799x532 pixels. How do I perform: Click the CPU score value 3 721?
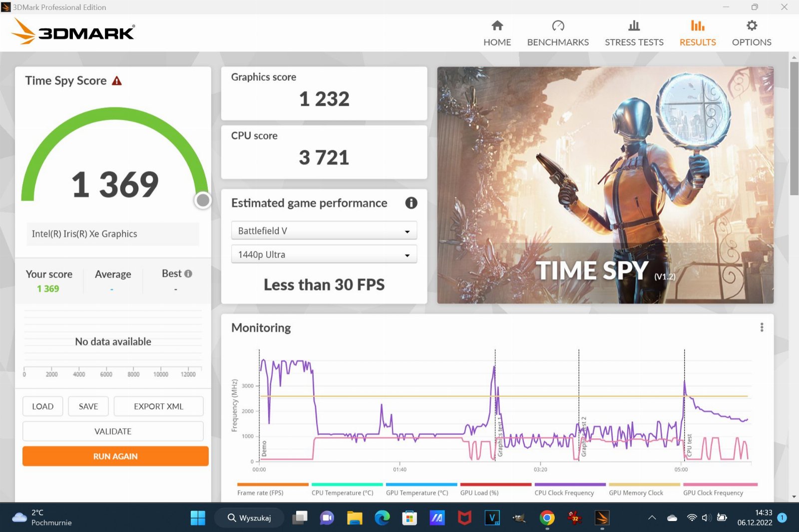click(324, 158)
